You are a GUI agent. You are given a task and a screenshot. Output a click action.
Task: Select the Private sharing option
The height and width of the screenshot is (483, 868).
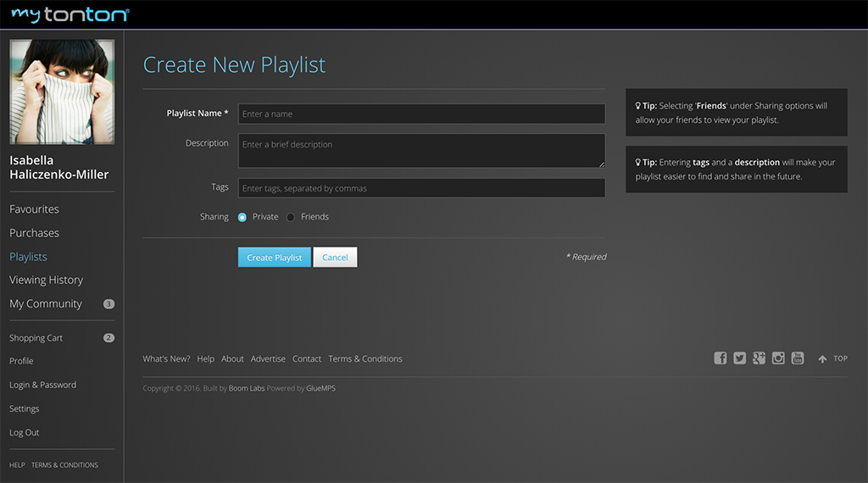[242, 217]
